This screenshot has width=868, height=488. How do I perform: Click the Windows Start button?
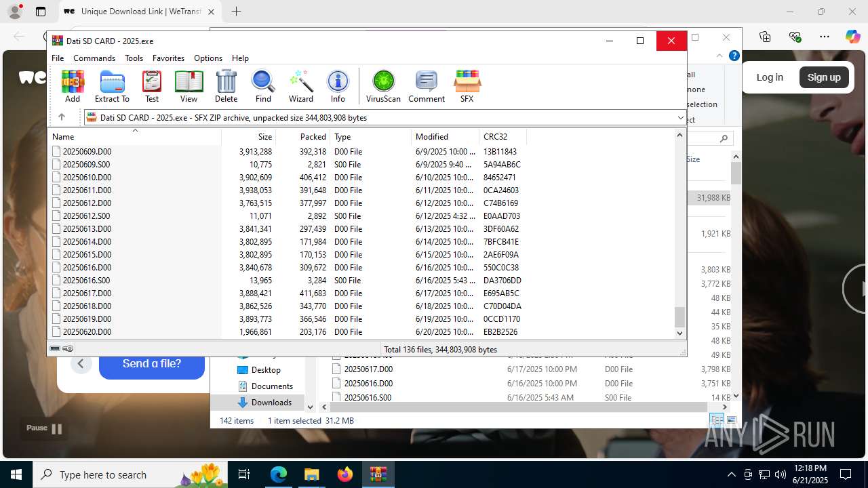[16, 474]
